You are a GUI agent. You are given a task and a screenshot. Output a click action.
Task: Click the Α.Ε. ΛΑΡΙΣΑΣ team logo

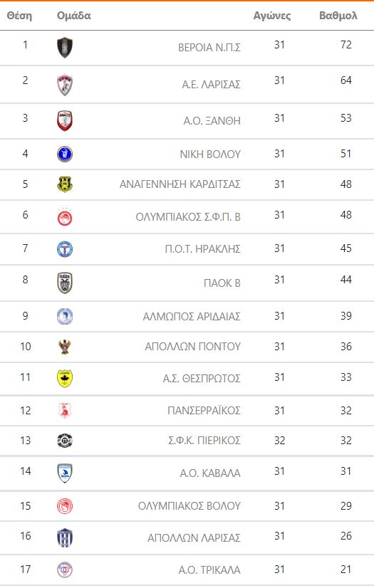65,85
